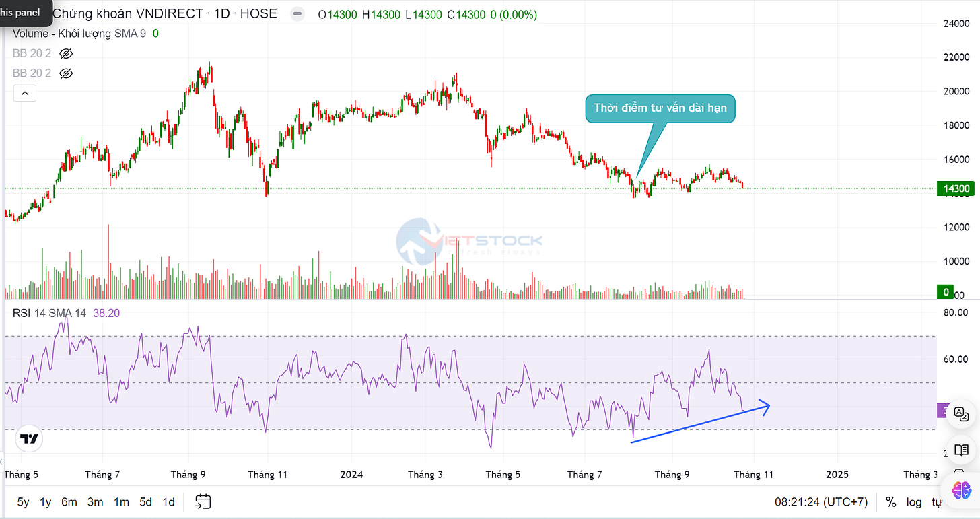Set chart range to 1d
Viewport: 980px width, 519px height.
pyautogui.click(x=168, y=502)
